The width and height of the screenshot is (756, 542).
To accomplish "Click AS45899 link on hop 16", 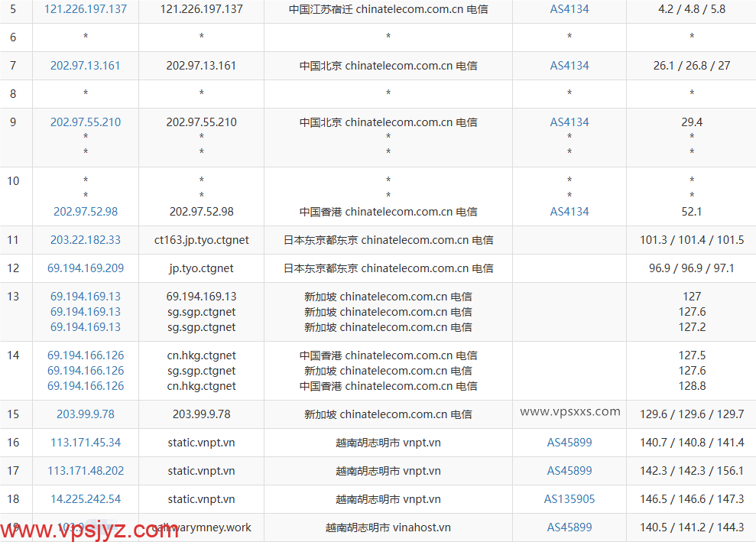I will pyautogui.click(x=569, y=443).
